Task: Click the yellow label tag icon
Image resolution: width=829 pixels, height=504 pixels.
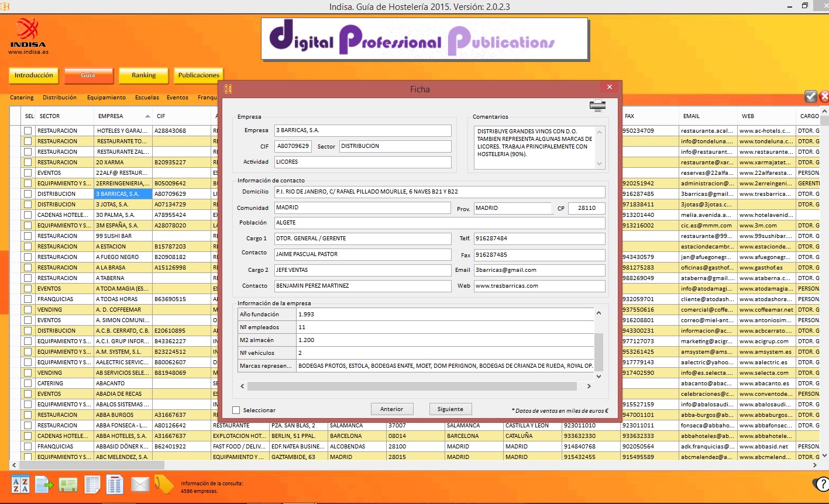Action: pos(164,484)
